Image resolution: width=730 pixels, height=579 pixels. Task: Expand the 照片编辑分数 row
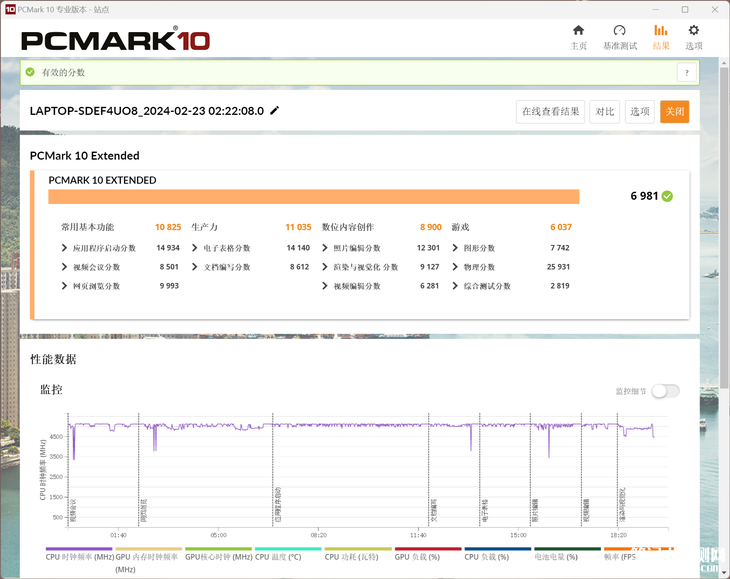point(325,248)
